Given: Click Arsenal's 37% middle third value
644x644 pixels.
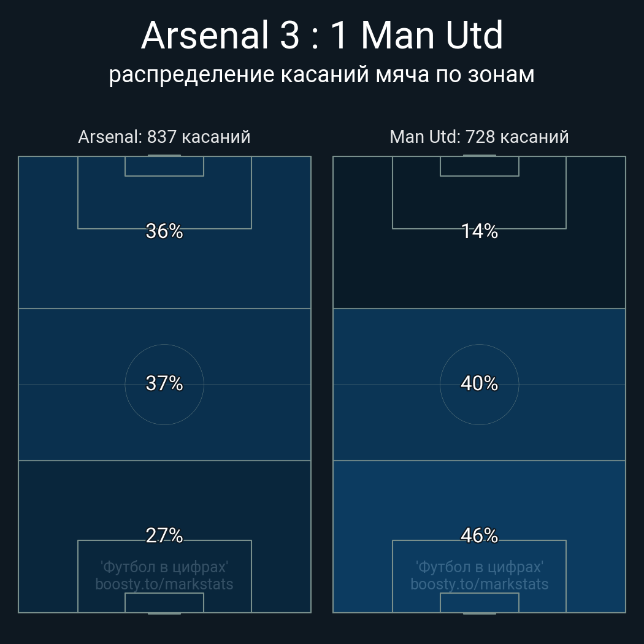Looking at the screenshot, I should click(164, 383).
